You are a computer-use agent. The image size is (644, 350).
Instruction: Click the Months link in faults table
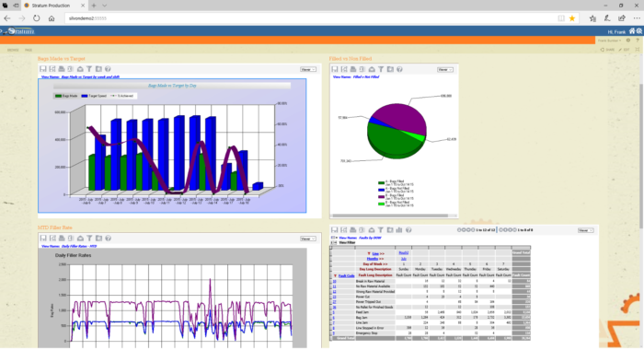point(372,259)
